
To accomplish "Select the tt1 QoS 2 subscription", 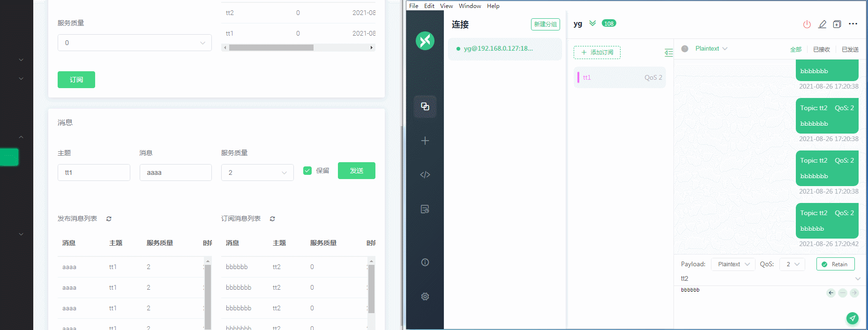I will click(620, 77).
